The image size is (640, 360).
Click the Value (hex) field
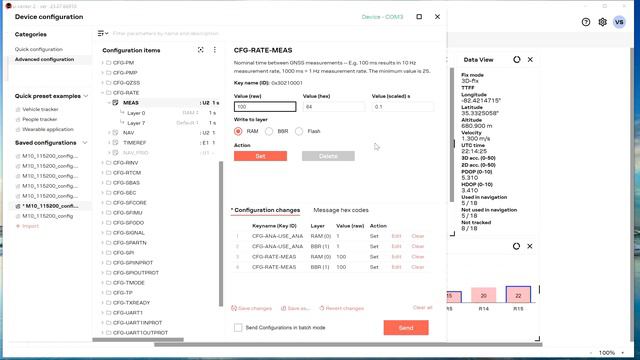334,107
